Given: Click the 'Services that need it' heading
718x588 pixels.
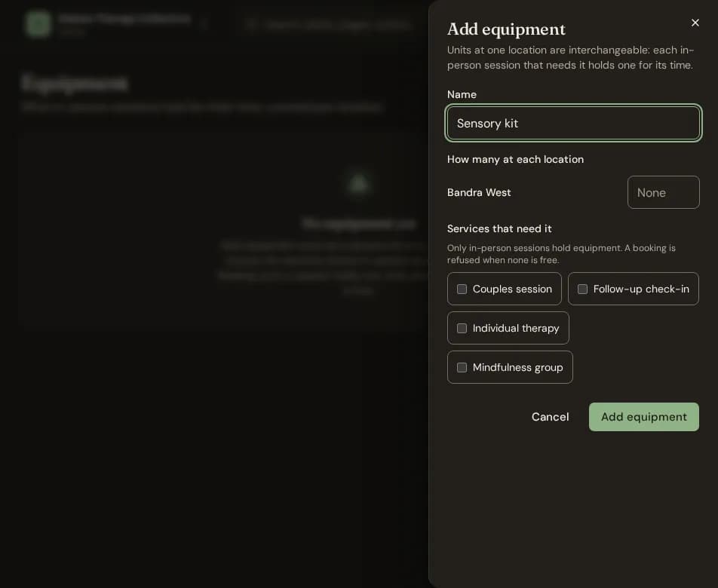Looking at the screenshot, I should click(x=499, y=229).
